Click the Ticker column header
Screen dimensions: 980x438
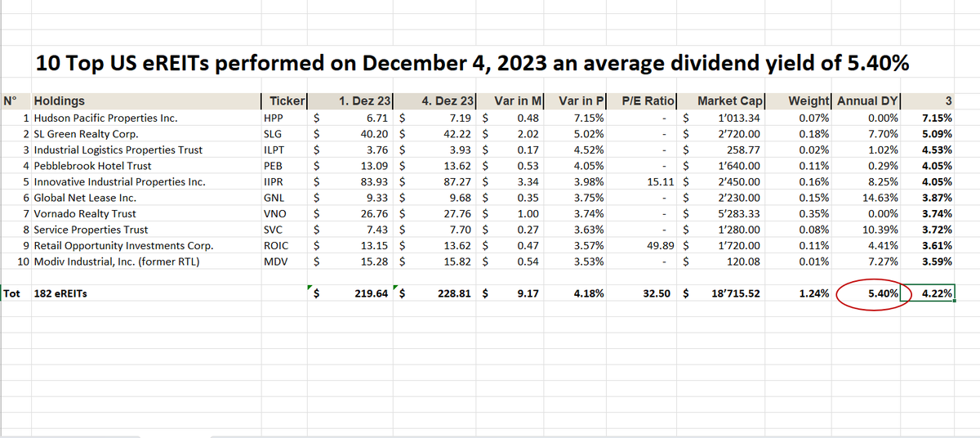(x=283, y=101)
